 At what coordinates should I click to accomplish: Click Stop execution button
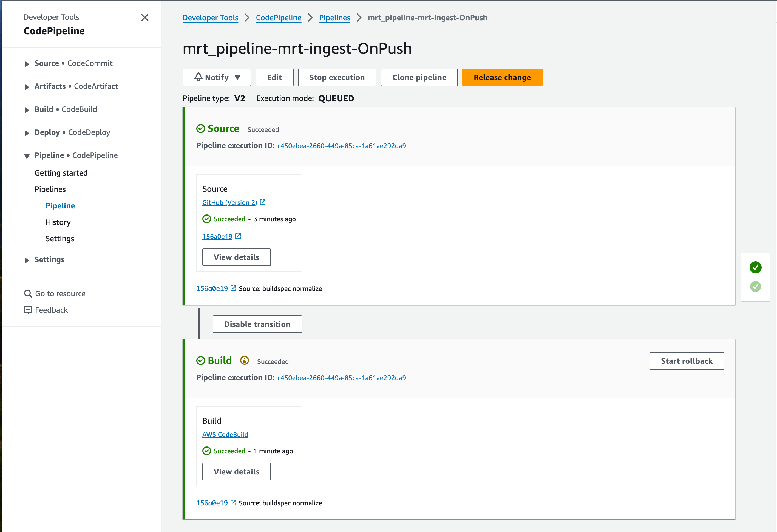click(337, 77)
